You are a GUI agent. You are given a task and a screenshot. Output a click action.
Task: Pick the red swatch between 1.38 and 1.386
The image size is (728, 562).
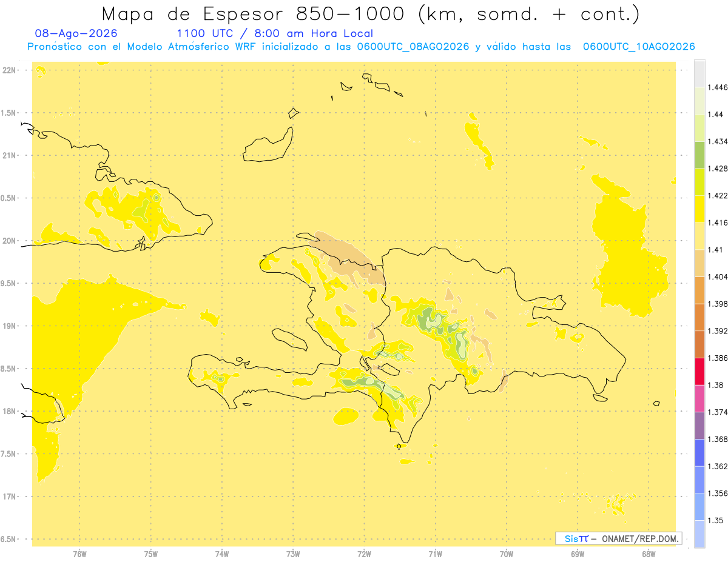pyautogui.click(x=699, y=371)
